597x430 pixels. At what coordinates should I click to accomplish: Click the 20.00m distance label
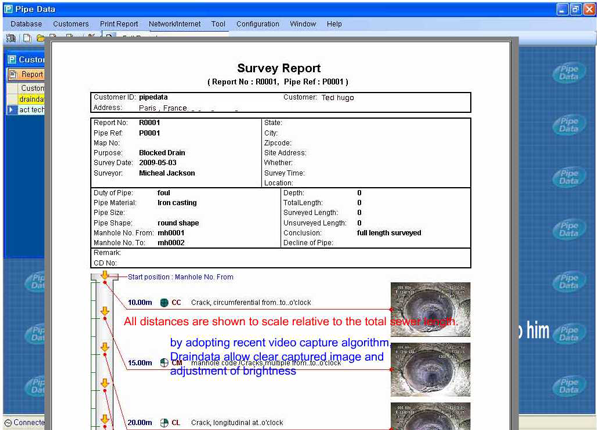140,422
